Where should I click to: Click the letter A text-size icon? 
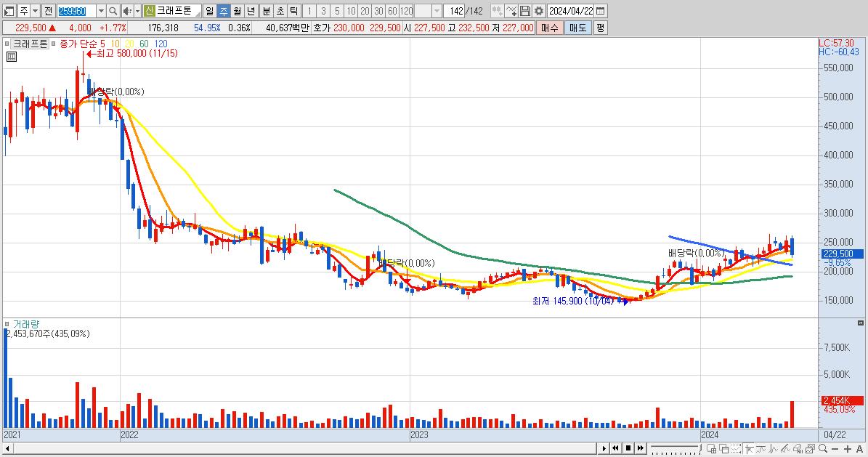[x=860, y=449]
